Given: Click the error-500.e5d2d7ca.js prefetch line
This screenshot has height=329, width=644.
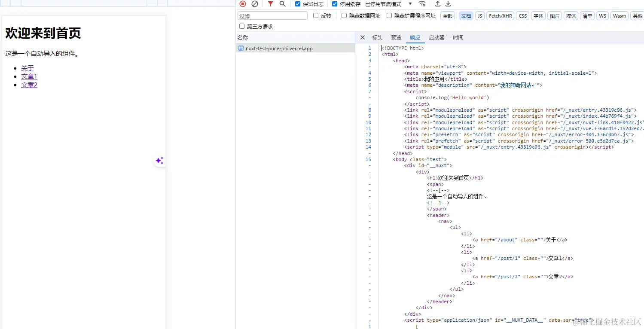Looking at the screenshot, I should (x=519, y=141).
